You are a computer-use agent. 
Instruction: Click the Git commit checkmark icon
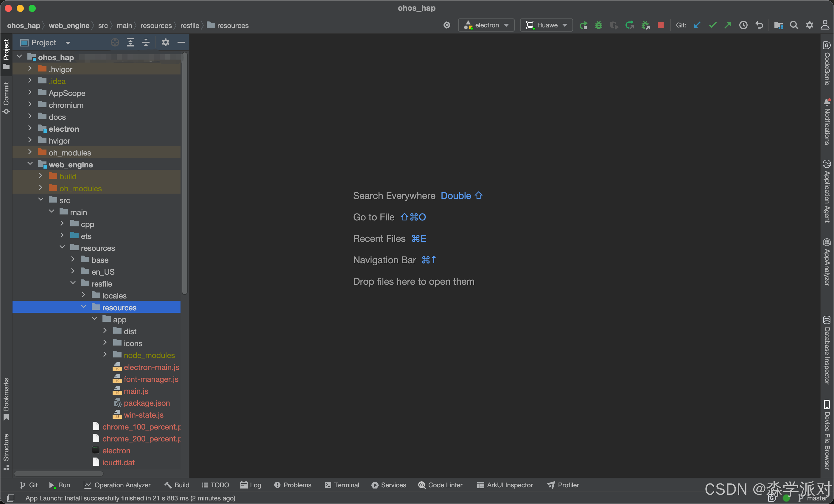712,25
